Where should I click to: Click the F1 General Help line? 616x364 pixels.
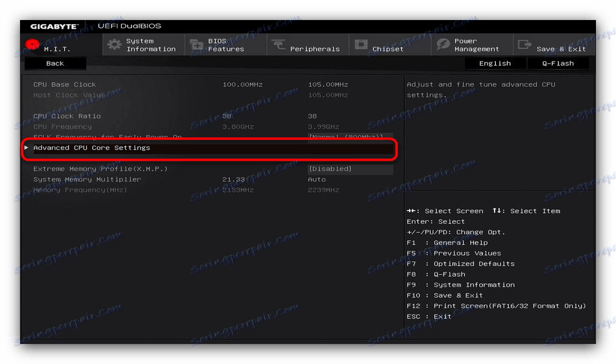pos(447,243)
